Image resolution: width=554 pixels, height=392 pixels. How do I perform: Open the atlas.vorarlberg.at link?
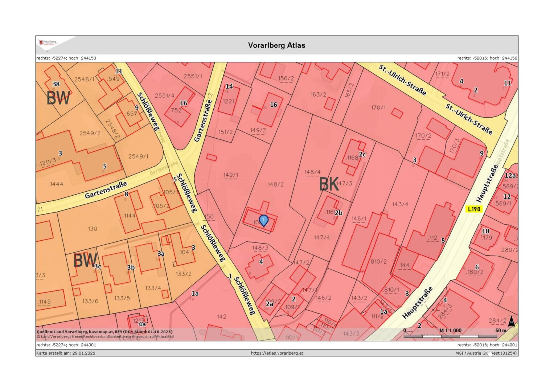click(x=277, y=353)
